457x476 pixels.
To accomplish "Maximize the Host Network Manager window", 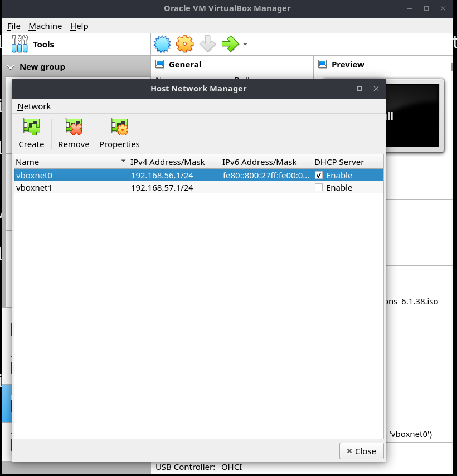I will tap(359, 89).
